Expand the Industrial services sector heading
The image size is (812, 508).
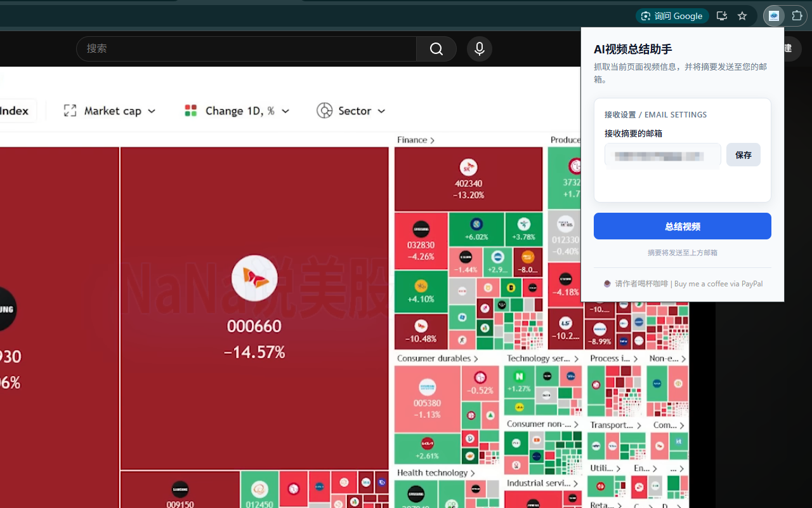tap(543, 483)
